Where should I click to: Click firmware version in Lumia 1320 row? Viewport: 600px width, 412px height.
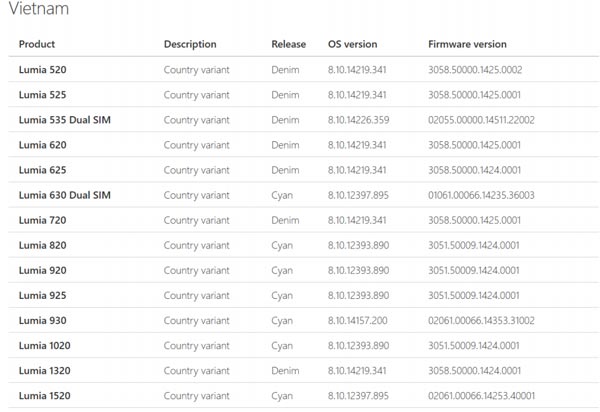point(474,370)
